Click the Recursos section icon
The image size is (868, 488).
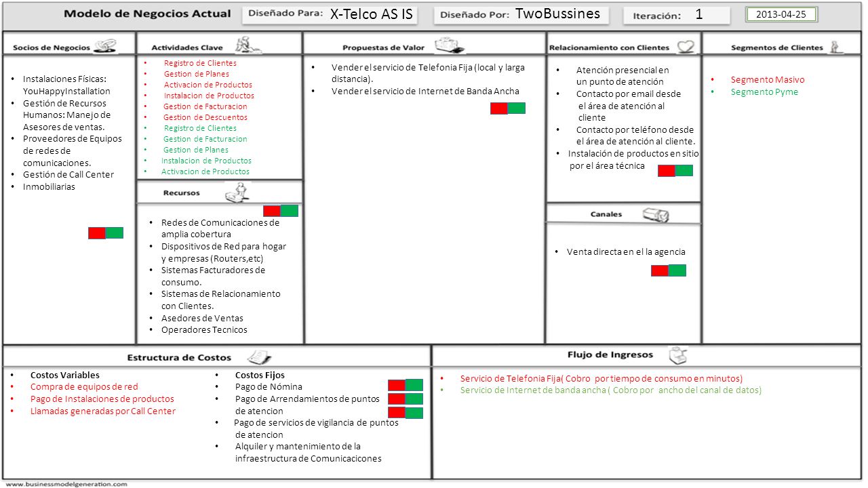click(237, 193)
